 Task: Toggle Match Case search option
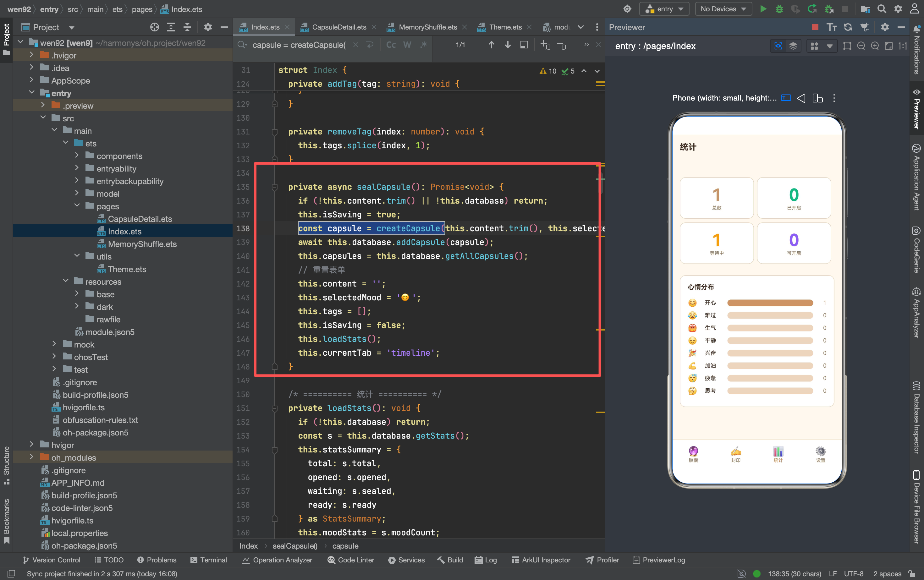[x=391, y=45]
